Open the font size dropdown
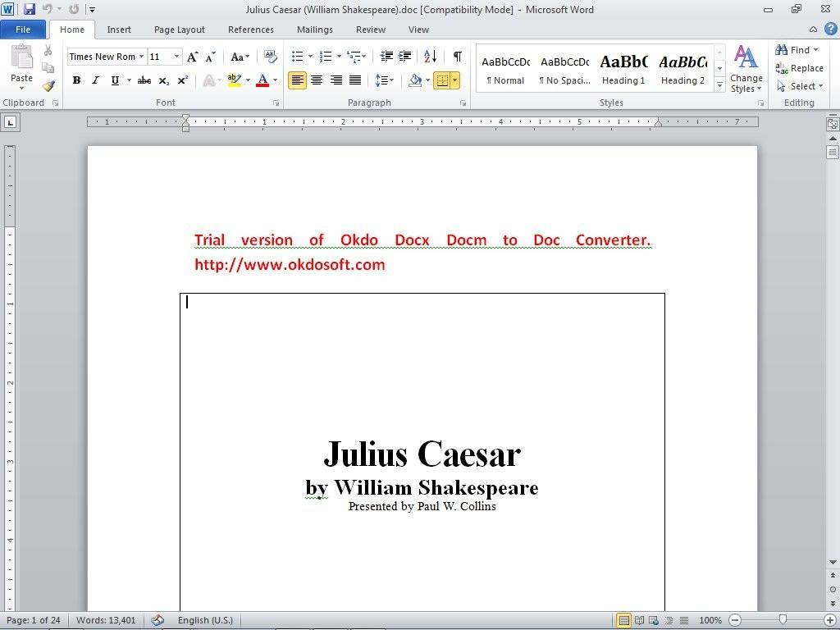The height and width of the screenshot is (630, 840). (x=176, y=57)
